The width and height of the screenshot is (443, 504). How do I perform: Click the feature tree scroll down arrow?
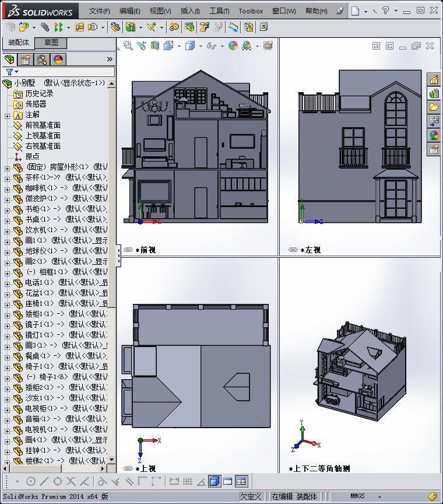tap(111, 460)
